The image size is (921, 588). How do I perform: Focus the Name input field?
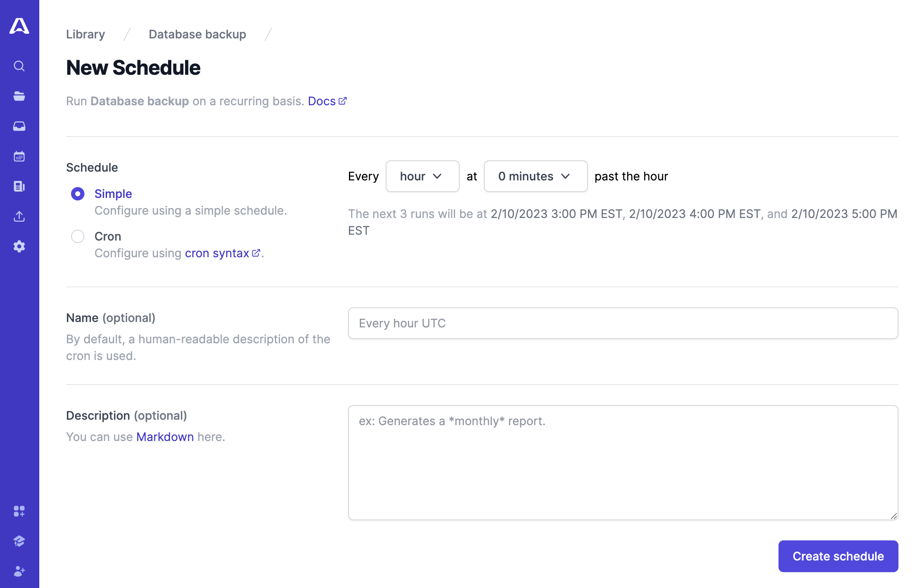click(x=623, y=323)
